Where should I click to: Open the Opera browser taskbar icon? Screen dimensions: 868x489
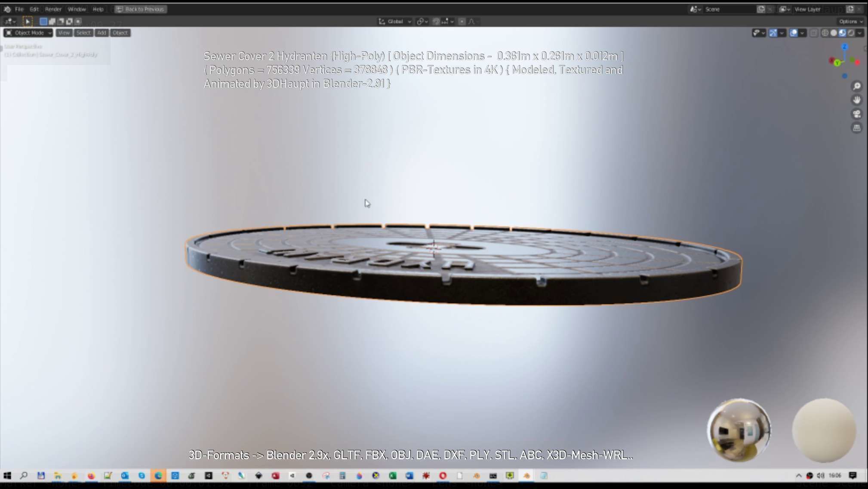(x=443, y=476)
